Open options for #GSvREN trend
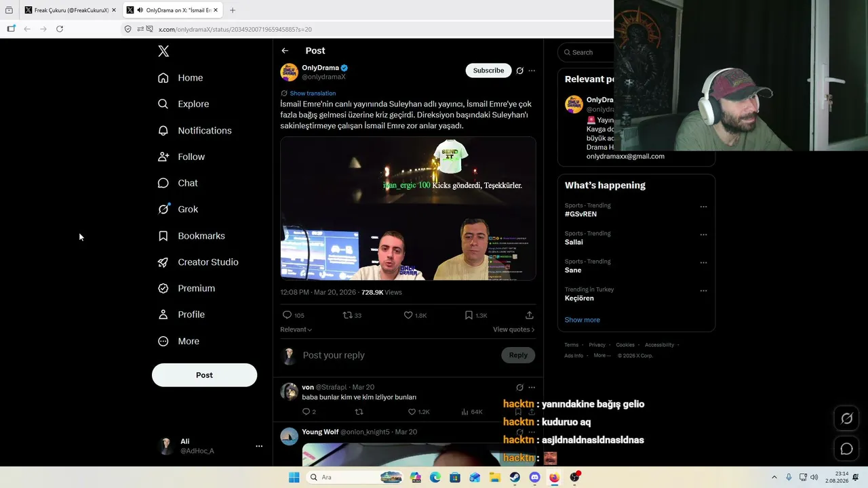This screenshot has height=488, width=868. click(x=703, y=207)
